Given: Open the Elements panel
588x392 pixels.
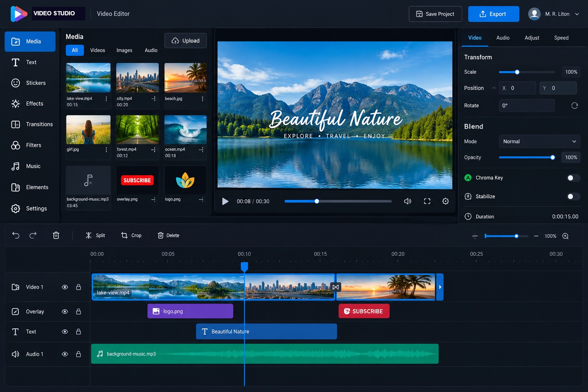Looking at the screenshot, I should (x=30, y=188).
